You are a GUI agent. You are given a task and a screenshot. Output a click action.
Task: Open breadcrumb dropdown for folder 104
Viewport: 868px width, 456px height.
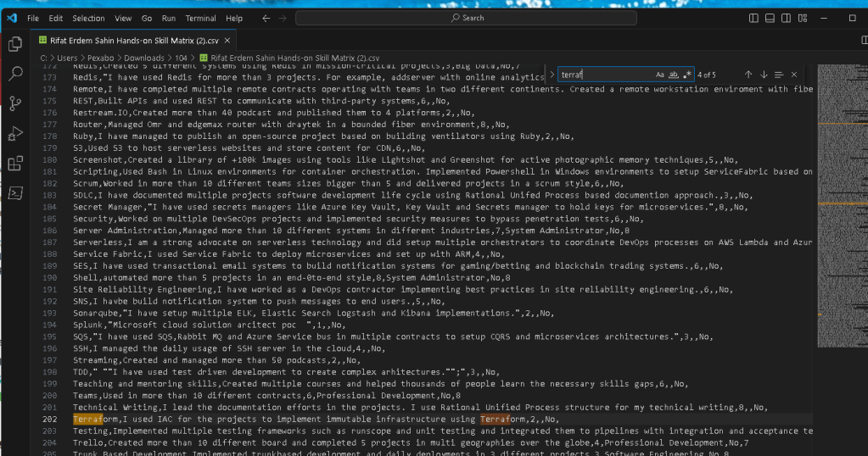pyautogui.click(x=181, y=58)
